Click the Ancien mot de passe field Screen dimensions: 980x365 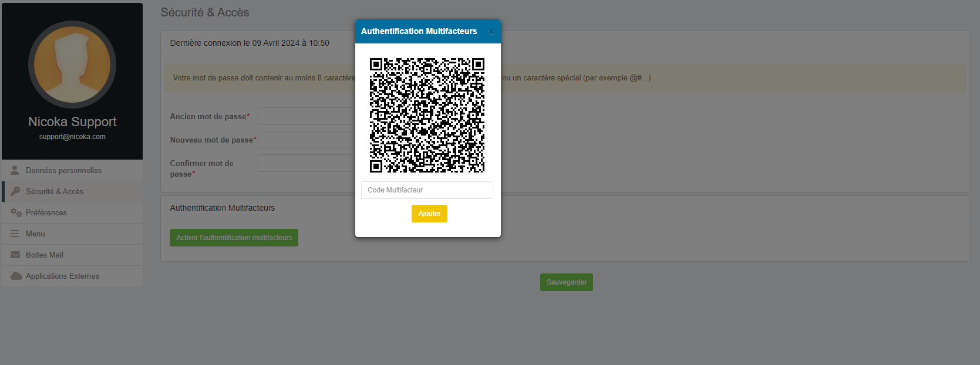click(305, 116)
